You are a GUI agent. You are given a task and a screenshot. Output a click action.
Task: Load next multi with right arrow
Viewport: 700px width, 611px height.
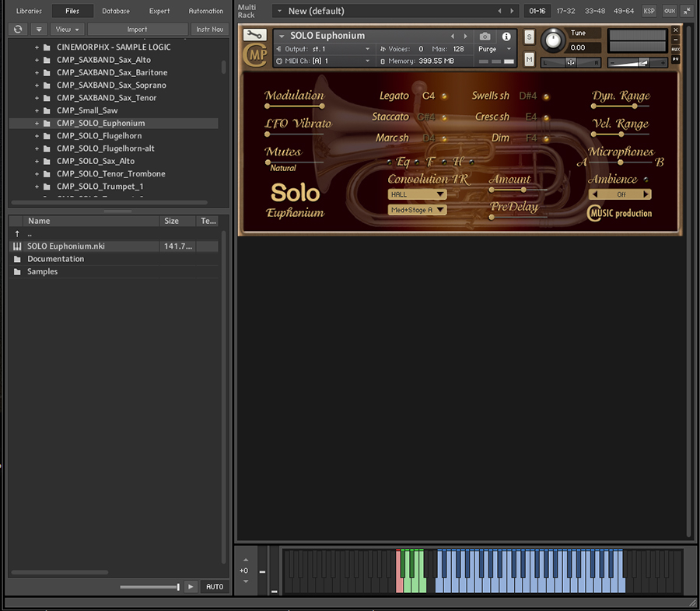[x=512, y=11]
